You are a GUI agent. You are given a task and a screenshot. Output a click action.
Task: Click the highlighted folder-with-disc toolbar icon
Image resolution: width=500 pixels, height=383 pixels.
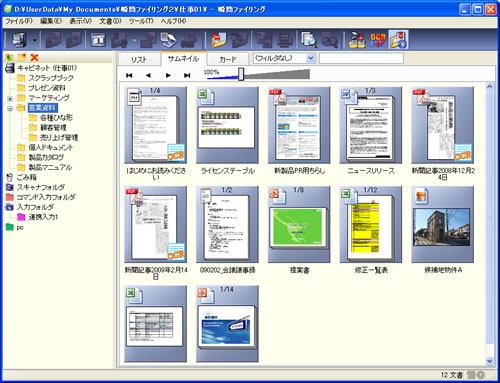click(398, 40)
